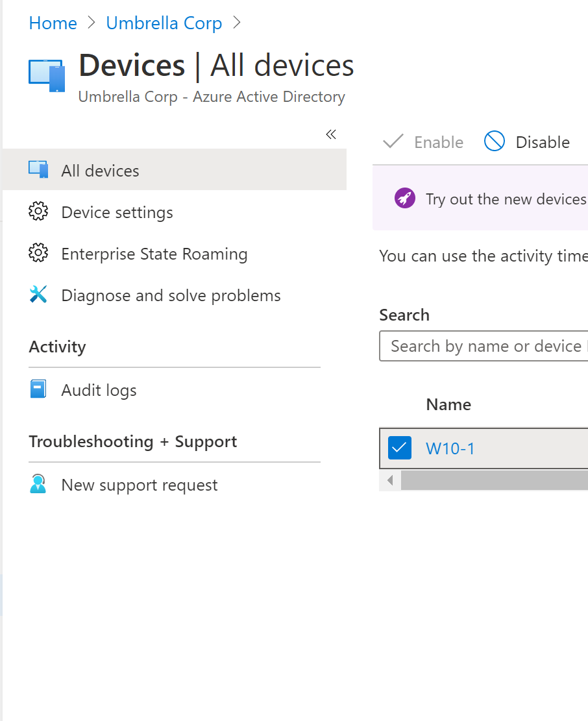588x721 pixels.
Task: Click the Disable toolbar button
Action: point(527,142)
